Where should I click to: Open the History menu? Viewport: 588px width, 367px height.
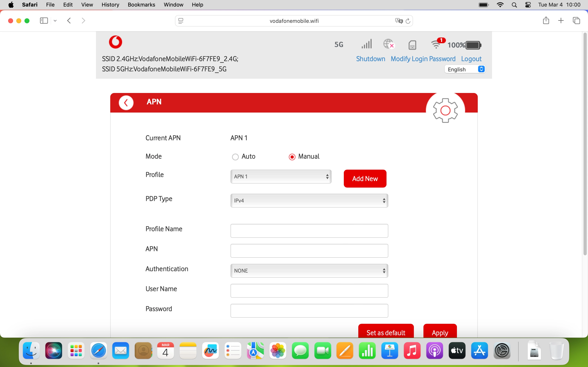point(110,5)
